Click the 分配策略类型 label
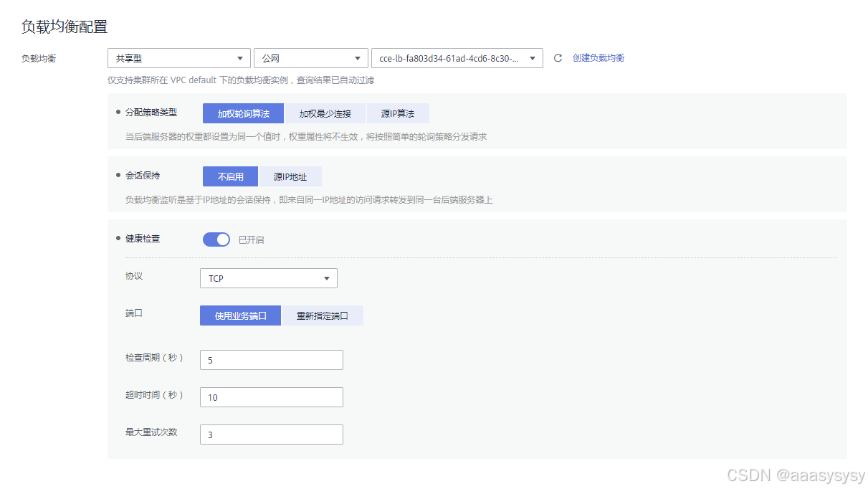This screenshot has height=489, width=868. [151, 113]
